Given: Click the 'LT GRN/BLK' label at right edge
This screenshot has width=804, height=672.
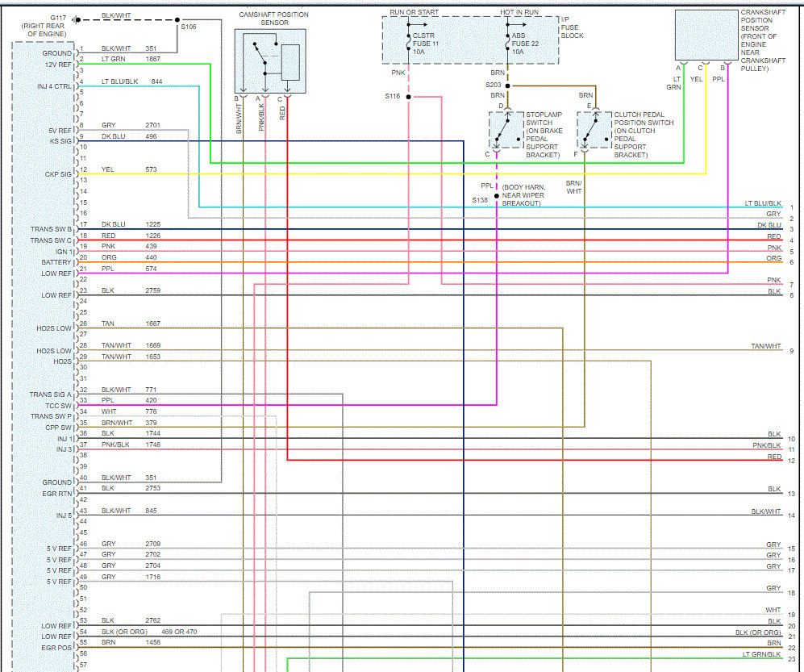Looking at the screenshot, I should click(x=761, y=654).
